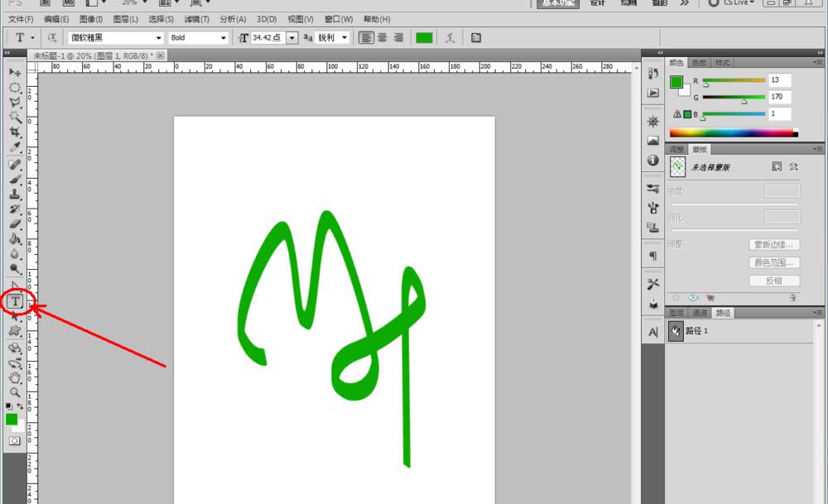Select the Custom Shape tool
The image size is (828, 504).
(15, 331)
